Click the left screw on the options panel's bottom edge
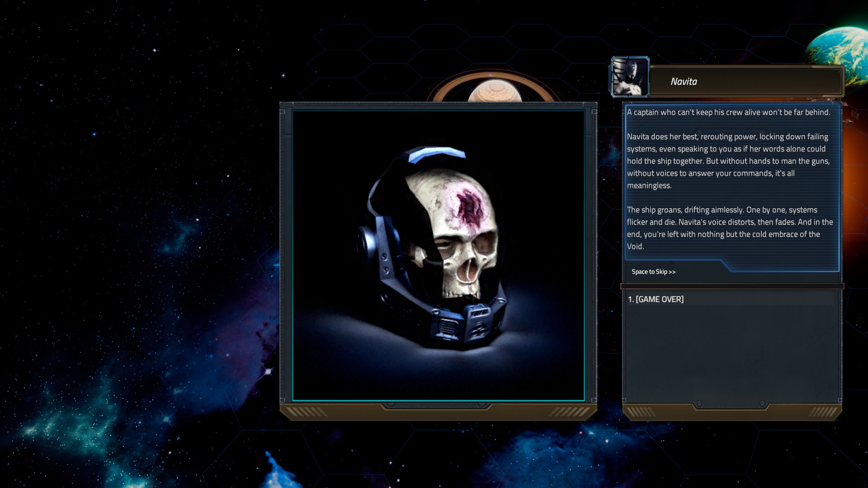Viewport: 868px width, 488px height. click(x=699, y=403)
